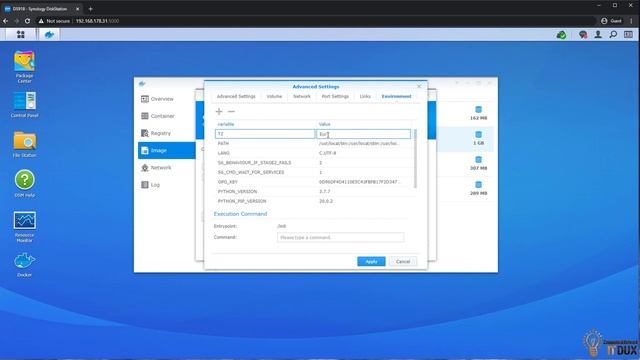
Task: Open Package Center desktop icon
Action: click(24, 66)
